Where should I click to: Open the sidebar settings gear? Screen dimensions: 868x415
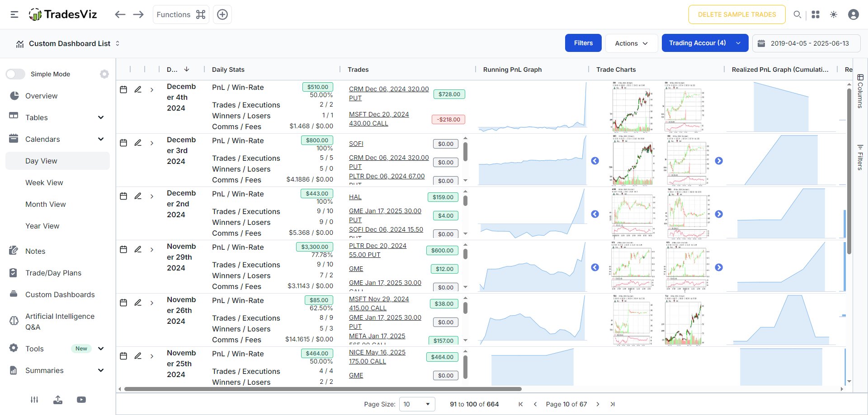pos(104,74)
